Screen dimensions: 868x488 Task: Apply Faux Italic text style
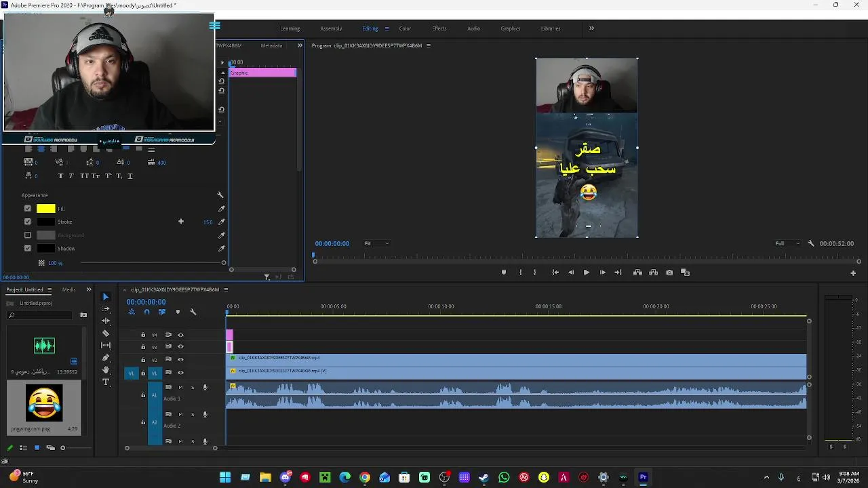(x=71, y=176)
